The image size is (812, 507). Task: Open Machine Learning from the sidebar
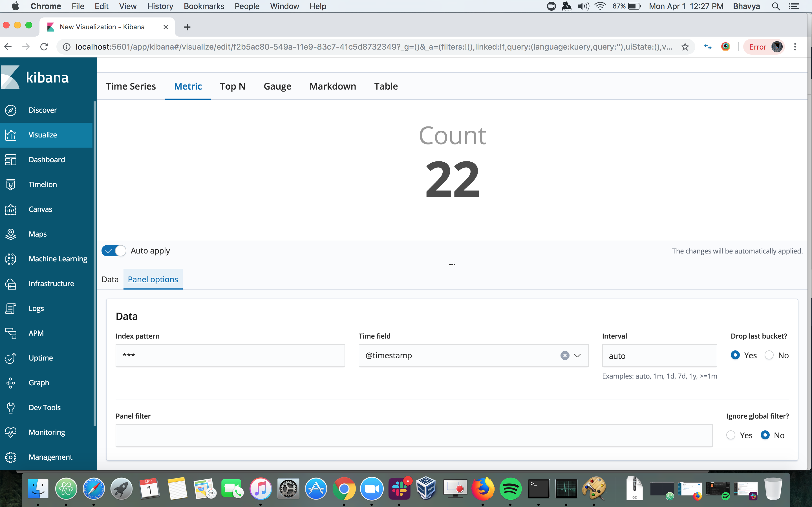point(58,259)
